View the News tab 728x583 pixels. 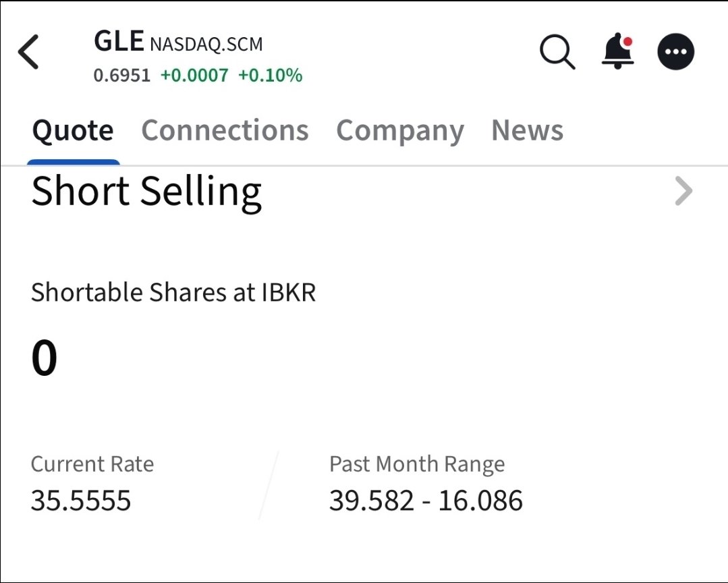tap(527, 130)
